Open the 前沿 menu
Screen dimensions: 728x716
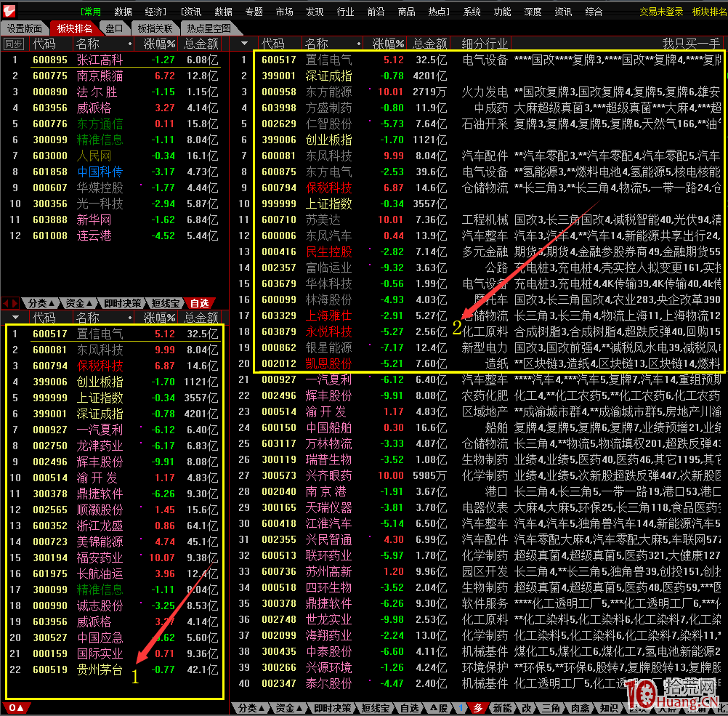376,12
